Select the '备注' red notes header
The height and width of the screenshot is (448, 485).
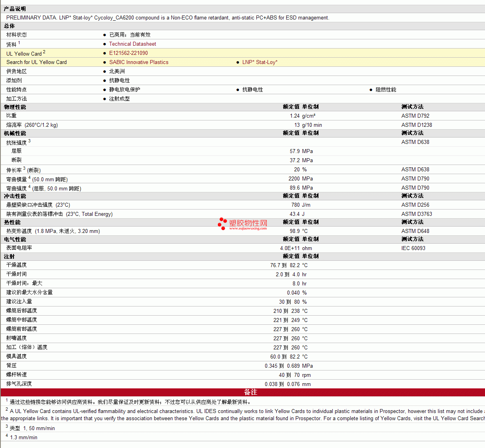click(x=250, y=392)
